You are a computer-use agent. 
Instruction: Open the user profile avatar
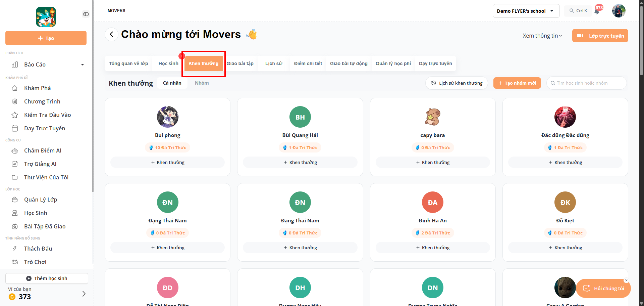[x=619, y=11]
